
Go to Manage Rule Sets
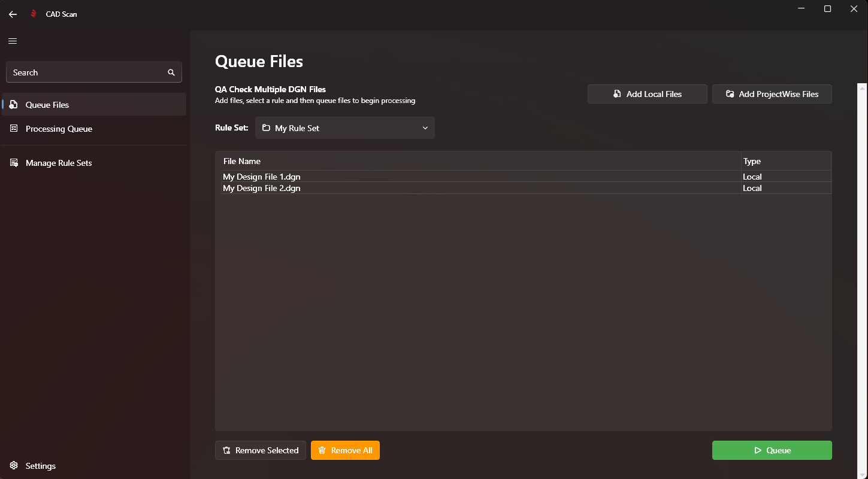tap(59, 163)
